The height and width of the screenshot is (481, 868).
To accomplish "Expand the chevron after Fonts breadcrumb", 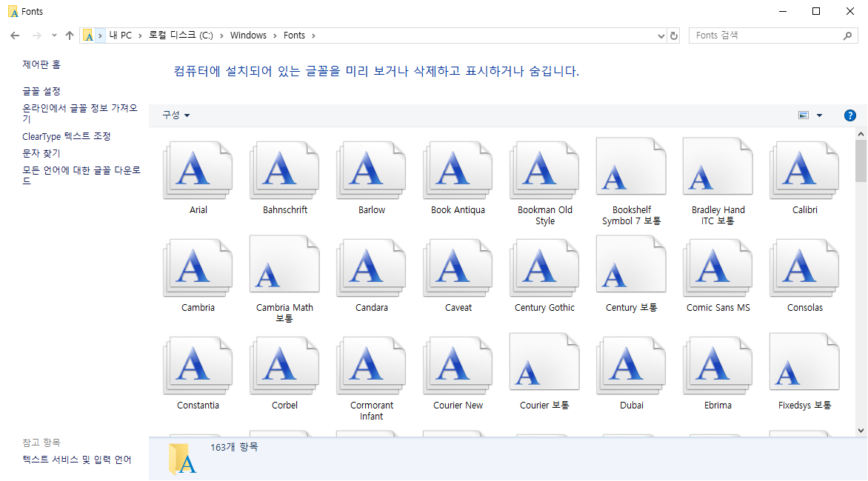I will [313, 36].
